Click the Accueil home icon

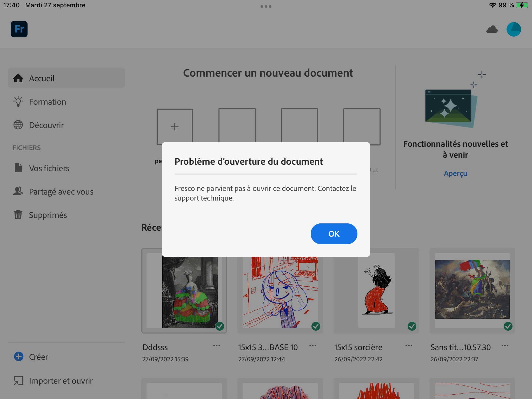pos(18,78)
